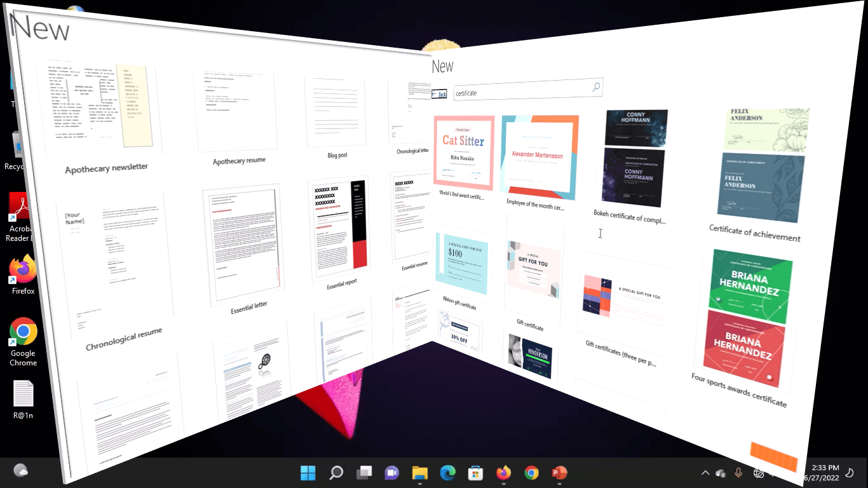Choose Employee of the month certificate template
This screenshot has height=488, width=868.
pos(539,163)
